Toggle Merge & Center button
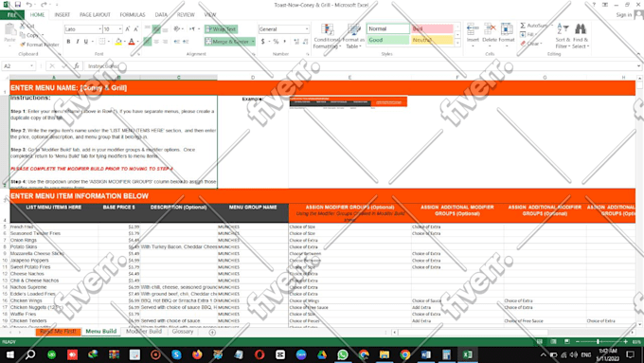Screen dimensions: 644x363 point(229,42)
